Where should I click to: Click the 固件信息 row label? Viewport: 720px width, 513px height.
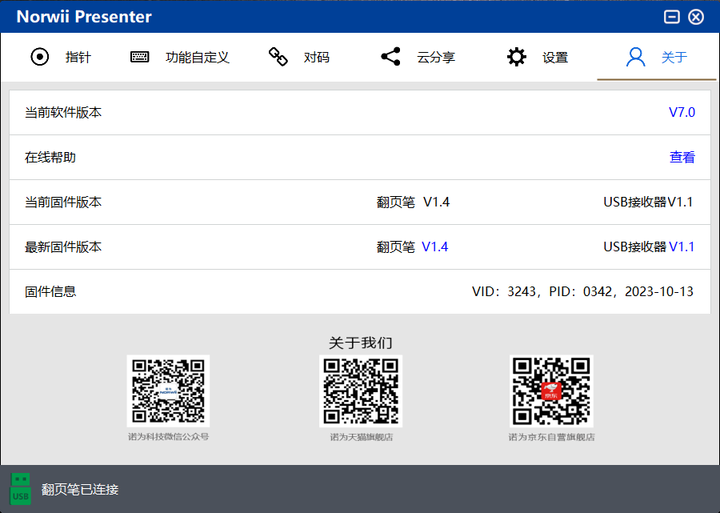point(50,292)
